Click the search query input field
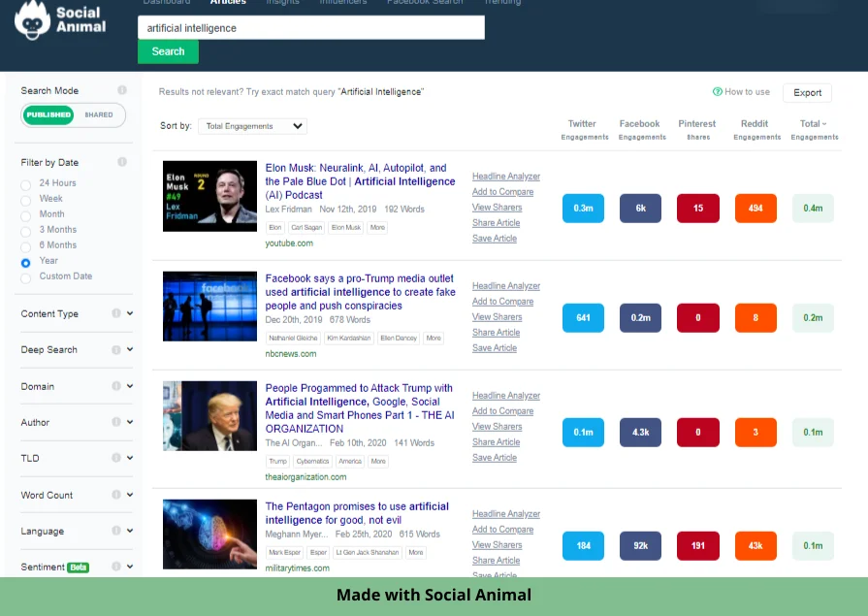This screenshot has width=868, height=616. pyautogui.click(x=311, y=28)
